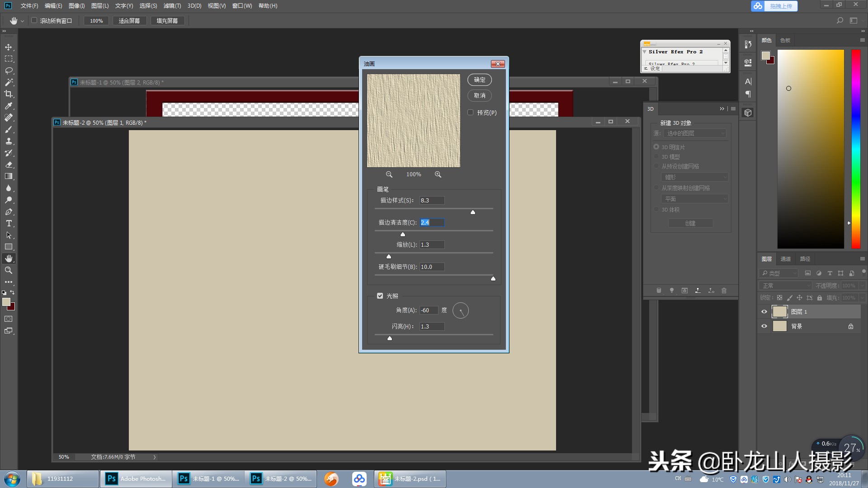The image size is (868, 488).
Task: Open the layer filter 类型 dropdown
Action: [778, 273]
